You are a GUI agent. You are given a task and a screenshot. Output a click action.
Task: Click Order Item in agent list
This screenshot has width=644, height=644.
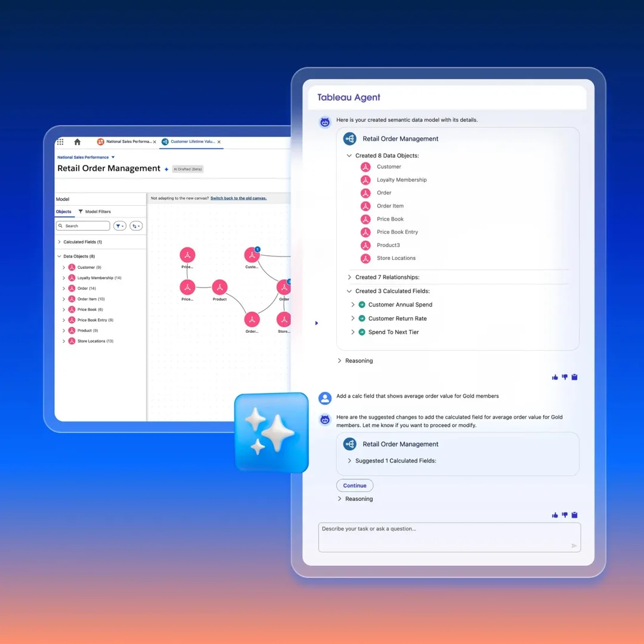[390, 206]
